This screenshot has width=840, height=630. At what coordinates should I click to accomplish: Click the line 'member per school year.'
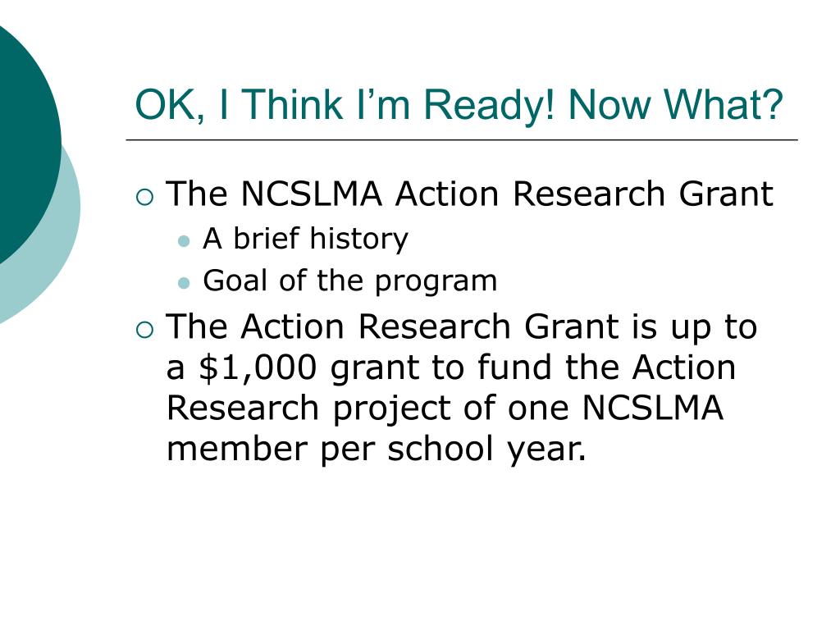[376, 449]
